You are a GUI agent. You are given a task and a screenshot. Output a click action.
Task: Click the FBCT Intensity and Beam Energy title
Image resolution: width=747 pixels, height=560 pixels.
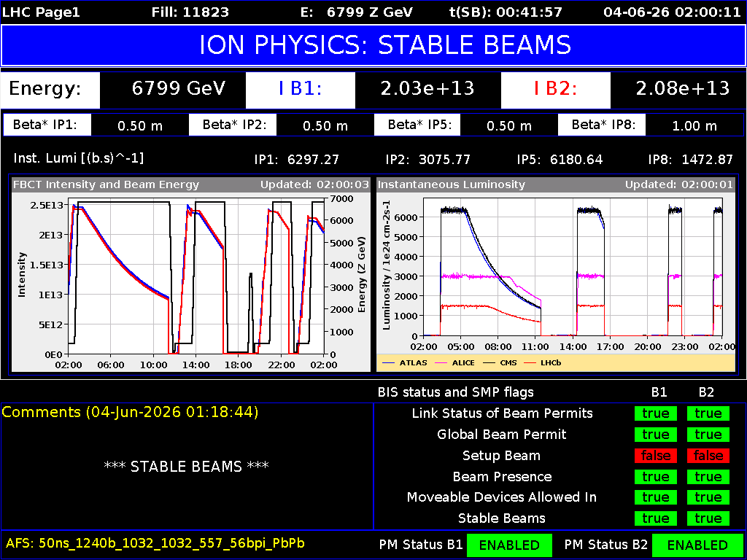107,184
